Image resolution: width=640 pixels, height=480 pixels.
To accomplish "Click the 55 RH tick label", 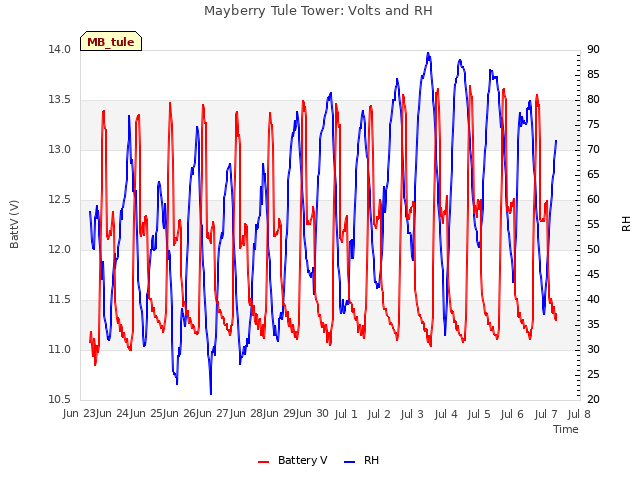I will [593, 224].
